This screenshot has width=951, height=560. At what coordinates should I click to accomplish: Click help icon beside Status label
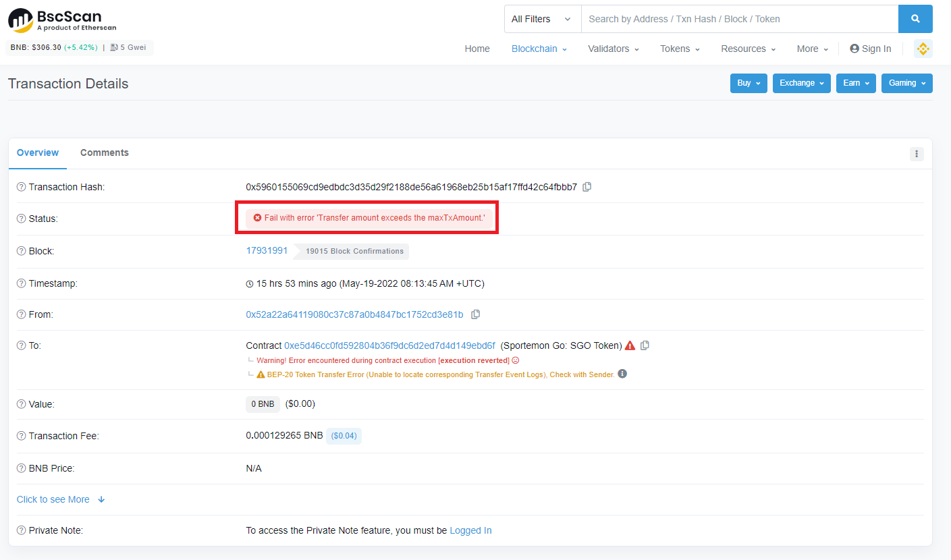click(21, 219)
